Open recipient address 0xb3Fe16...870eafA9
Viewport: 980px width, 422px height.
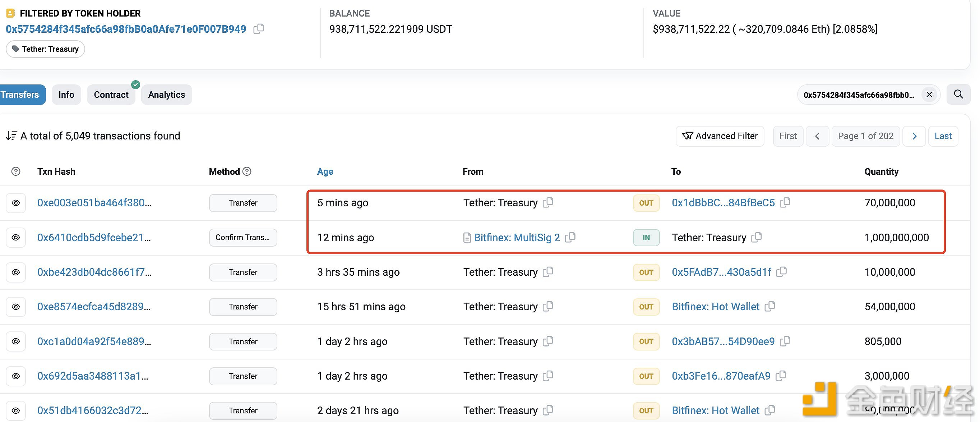[721, 376]
